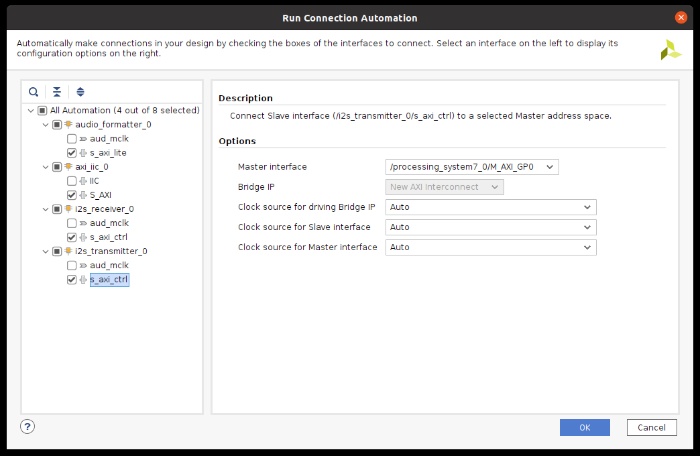Uncheck s_axi_ctrl under i2s_receiver_0

pos(71,237)
